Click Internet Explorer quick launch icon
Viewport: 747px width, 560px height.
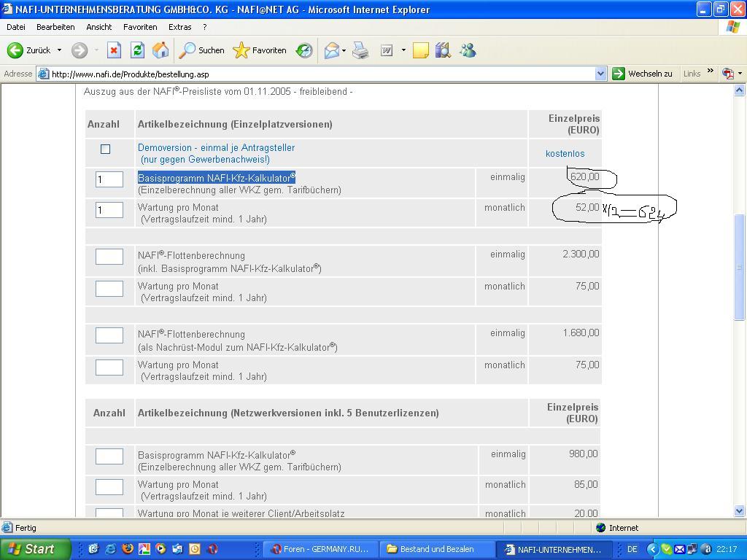(111, 549)
